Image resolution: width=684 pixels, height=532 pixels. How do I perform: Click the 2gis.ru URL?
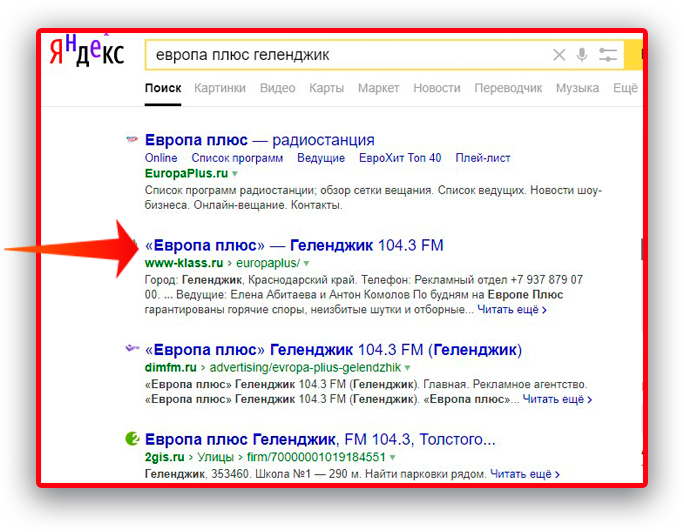[x=164, y=457]
